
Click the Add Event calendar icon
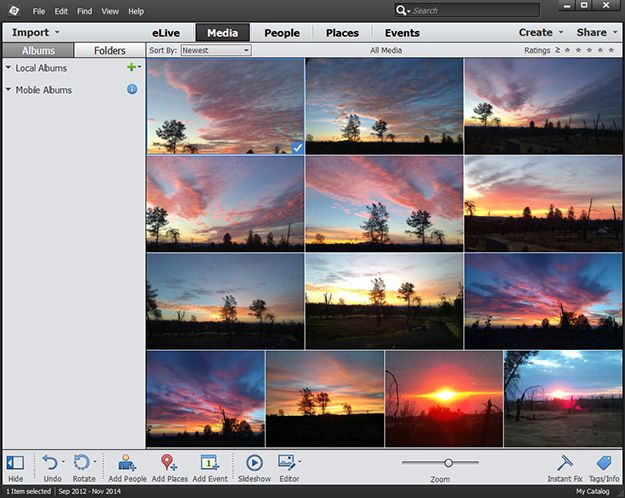(x=210, y=463)
